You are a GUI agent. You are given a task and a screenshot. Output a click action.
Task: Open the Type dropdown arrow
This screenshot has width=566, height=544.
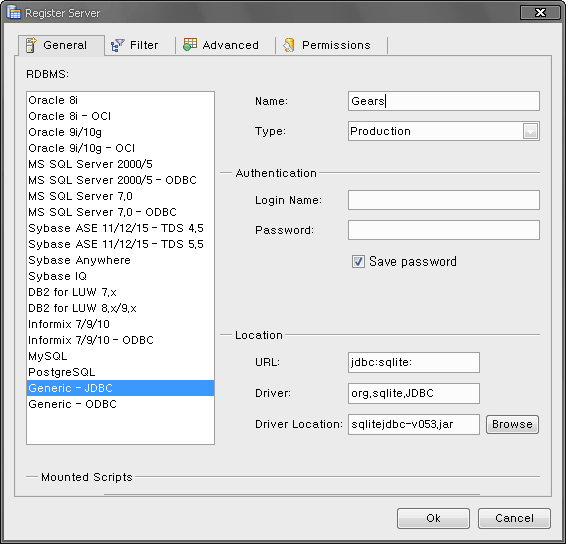(530, 131)
